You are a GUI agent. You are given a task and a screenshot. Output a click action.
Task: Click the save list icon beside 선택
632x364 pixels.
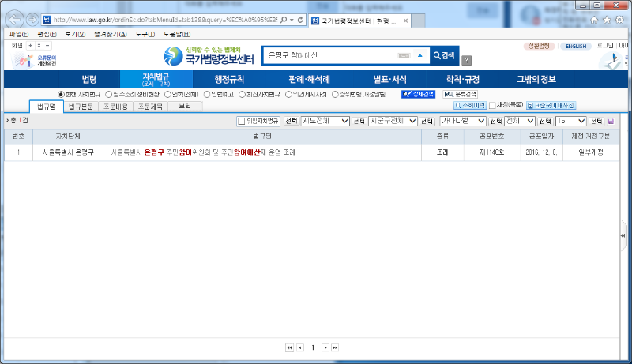coord(611,121)
